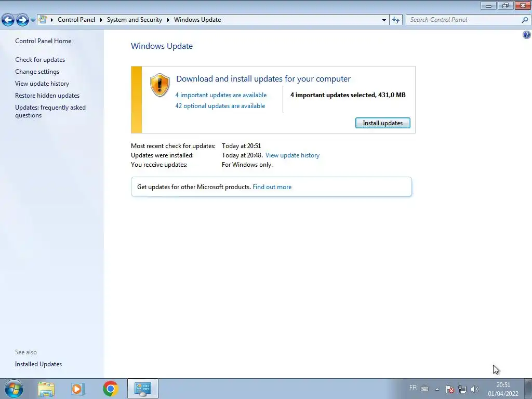Click the network tray icon
This screenshot has width=532, height=399.
coord(462,389)
